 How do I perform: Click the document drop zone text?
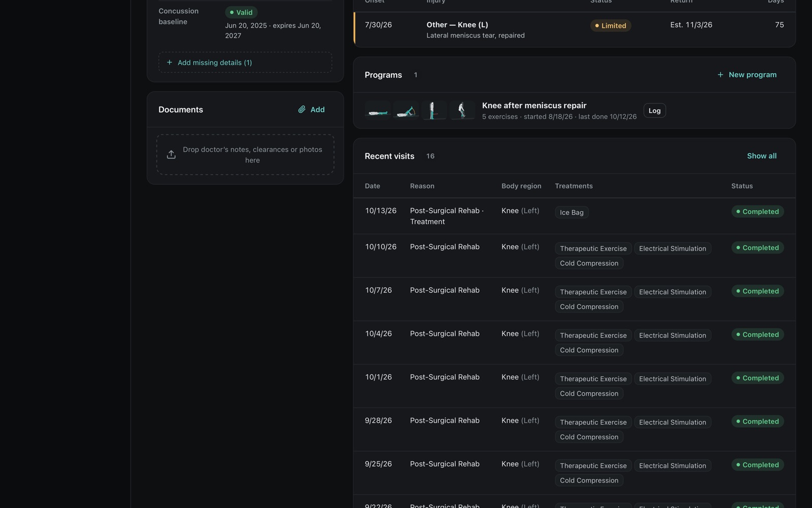[253, 155]
